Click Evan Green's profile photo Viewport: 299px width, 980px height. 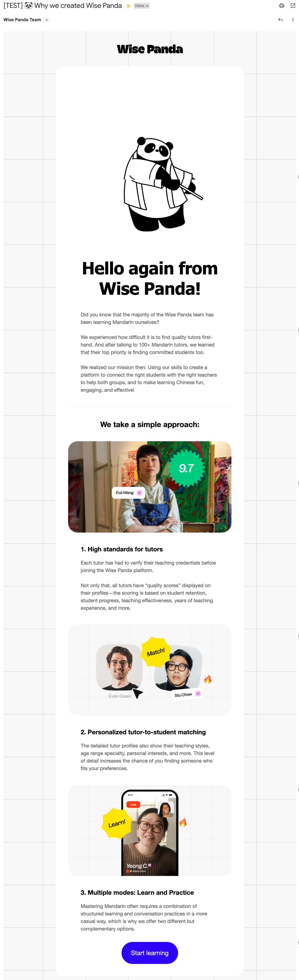[119, 667]
